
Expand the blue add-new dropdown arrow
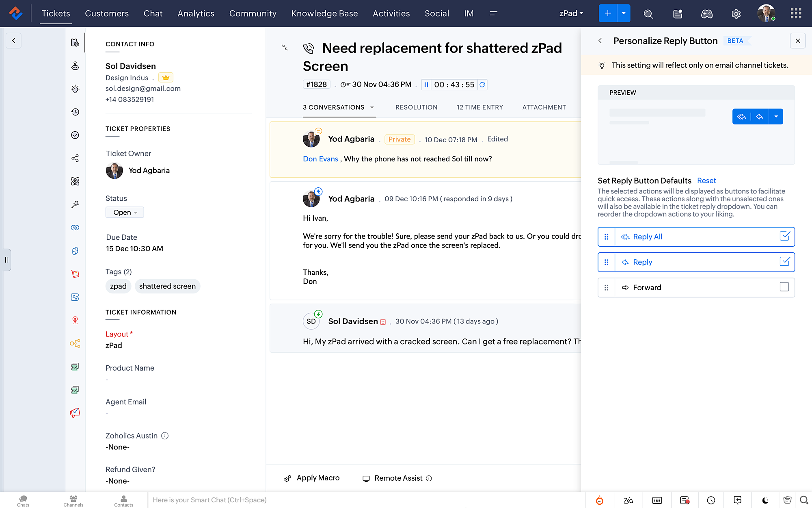[624, 13]
